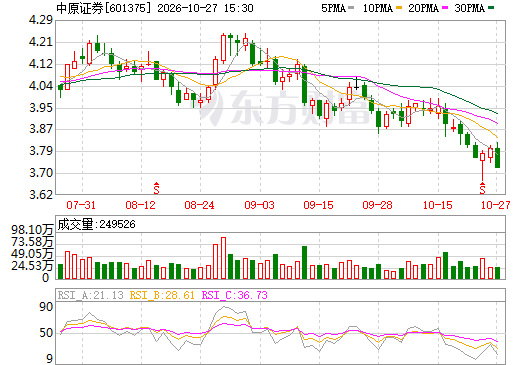Click the 5PMA legend label
The width and height of the screenshot is (520, 365).
(x=333, y=8)
